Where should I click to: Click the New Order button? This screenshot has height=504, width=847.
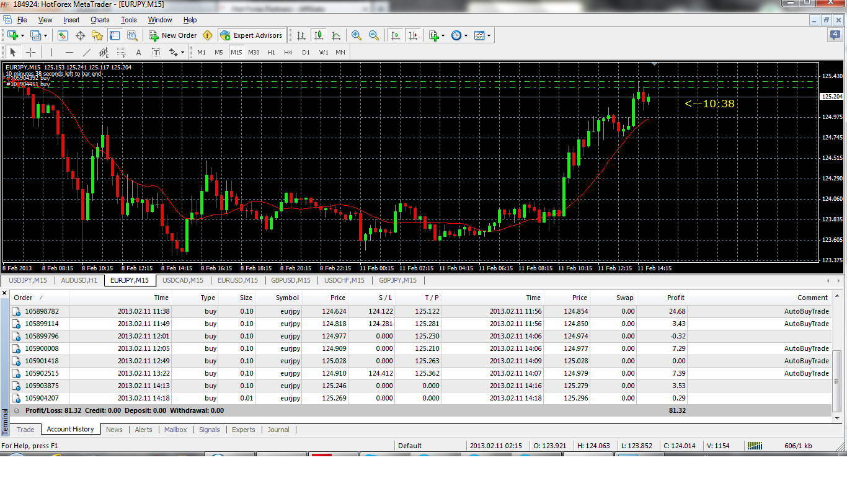coord(173,35)
